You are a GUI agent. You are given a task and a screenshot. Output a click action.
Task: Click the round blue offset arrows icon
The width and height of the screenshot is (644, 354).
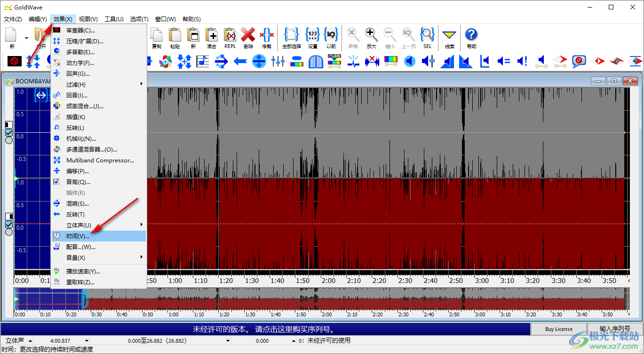[x=259, y=61]
